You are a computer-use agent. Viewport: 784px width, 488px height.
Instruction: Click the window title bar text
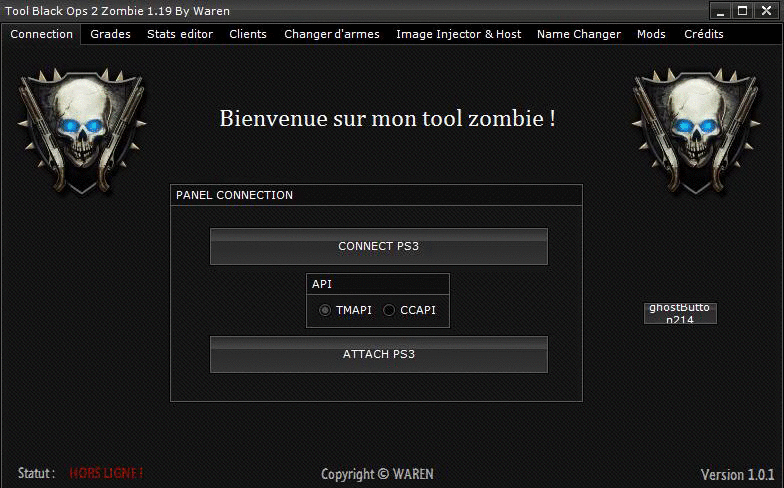coord(118,11)
